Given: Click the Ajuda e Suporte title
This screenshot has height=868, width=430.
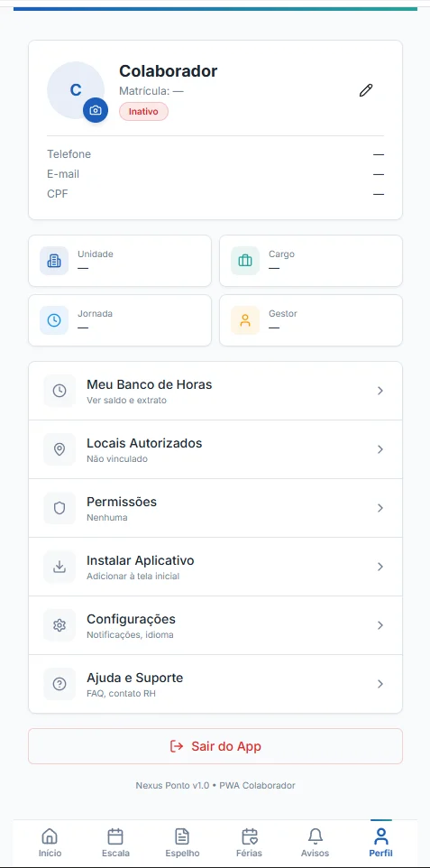Looking at the screenshot, I should (135, 679).
